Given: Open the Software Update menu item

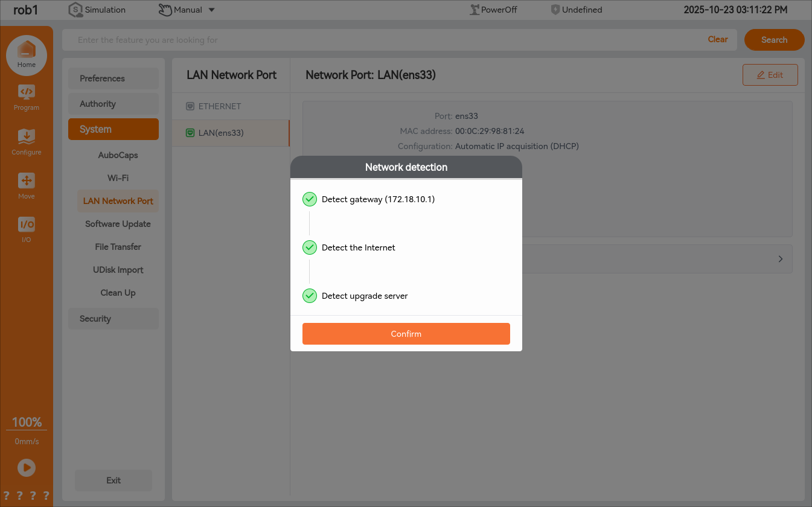Looking at the screenshot, I should click(118, 224).
